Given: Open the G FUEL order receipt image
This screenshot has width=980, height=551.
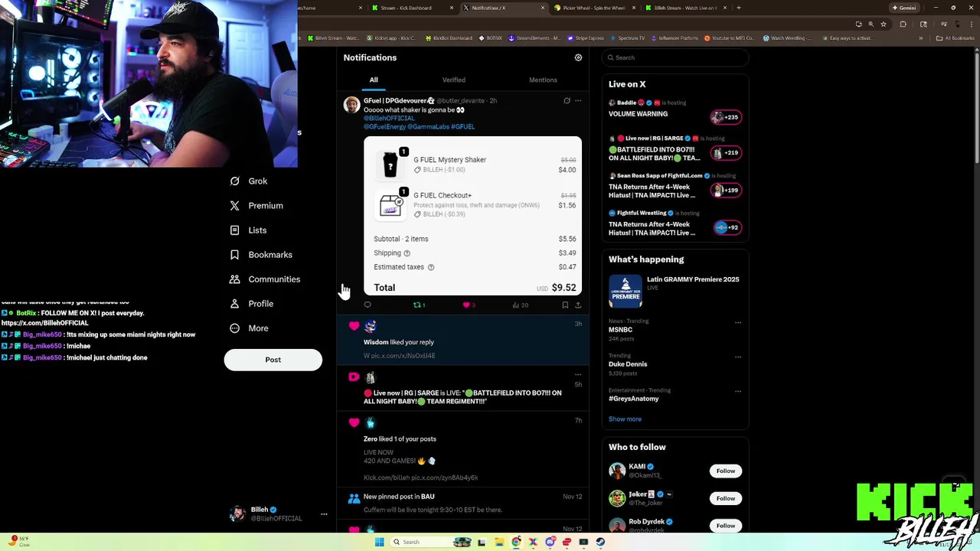Looking at the screenshot, I should click(x=472, y=216).
